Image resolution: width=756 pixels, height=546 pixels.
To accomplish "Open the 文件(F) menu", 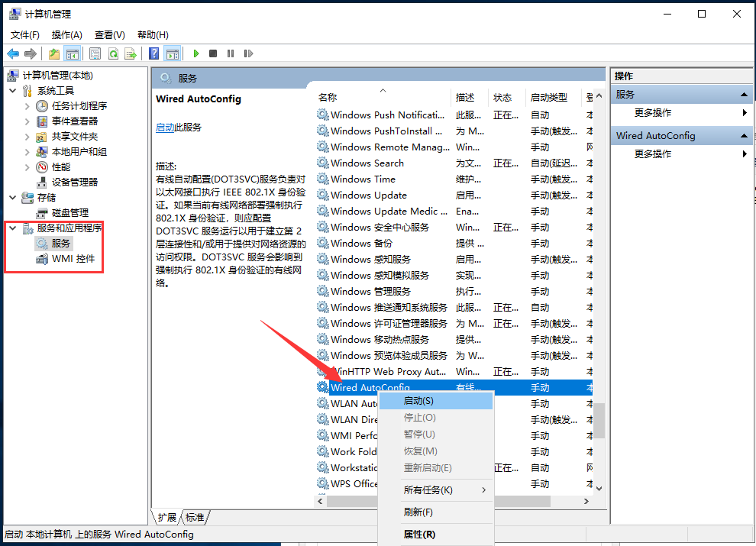I will point(24,34).
